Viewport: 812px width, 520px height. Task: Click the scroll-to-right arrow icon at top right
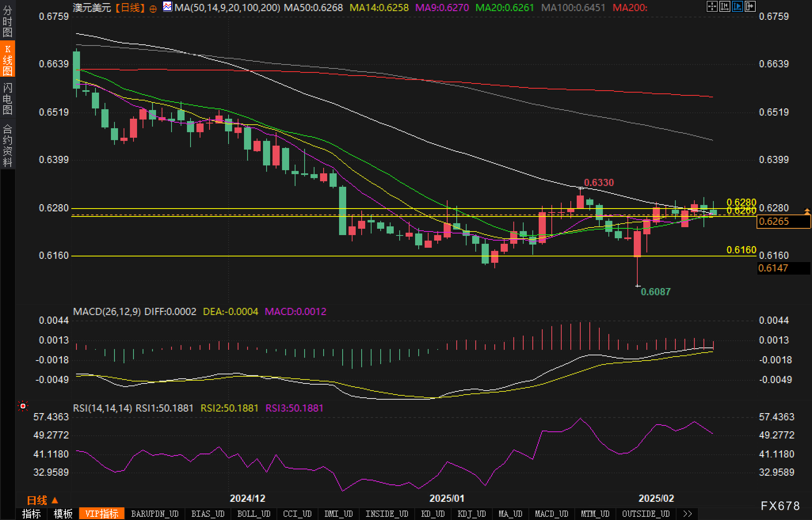pos(750,6)
